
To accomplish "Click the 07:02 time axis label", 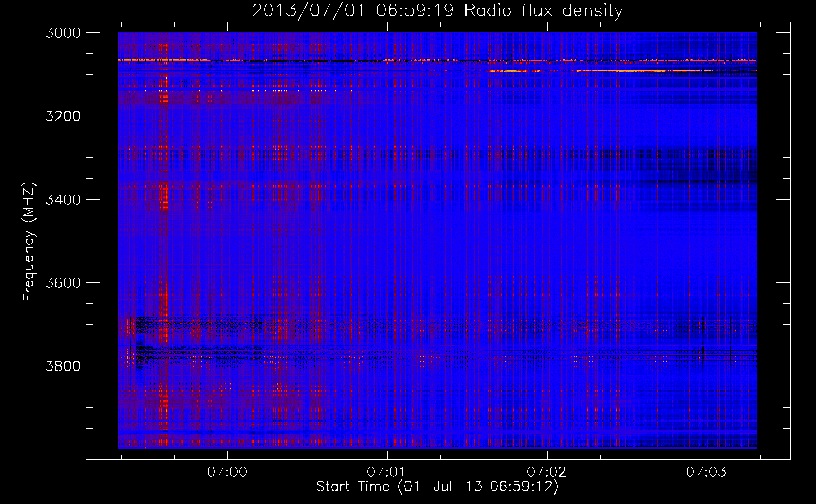I will point(547,472).
